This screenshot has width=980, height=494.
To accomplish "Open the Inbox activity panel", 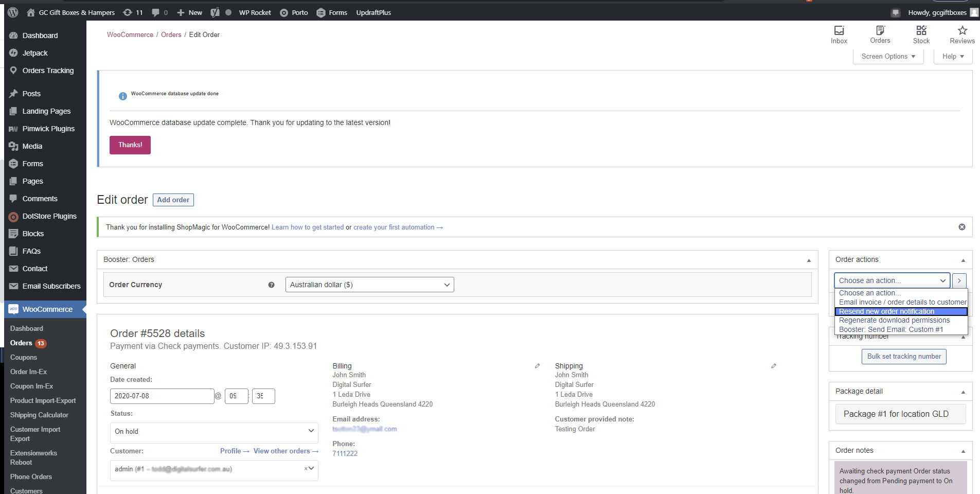I will point(839,34).
